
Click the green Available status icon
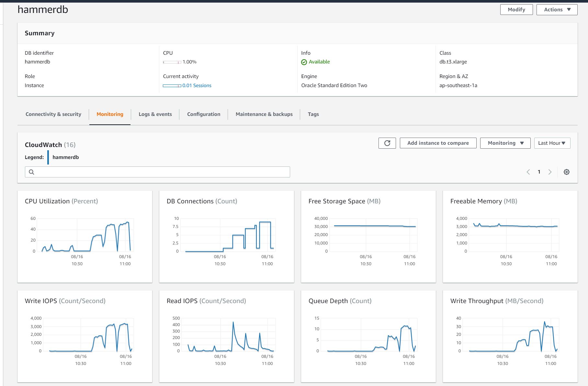point(304,62)
